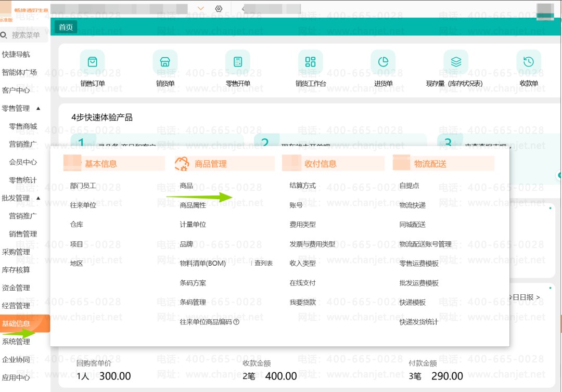This screenshot has width=562, height=392.
Task: Select 基础信息 in the sidebar
Action: (25, 323)
